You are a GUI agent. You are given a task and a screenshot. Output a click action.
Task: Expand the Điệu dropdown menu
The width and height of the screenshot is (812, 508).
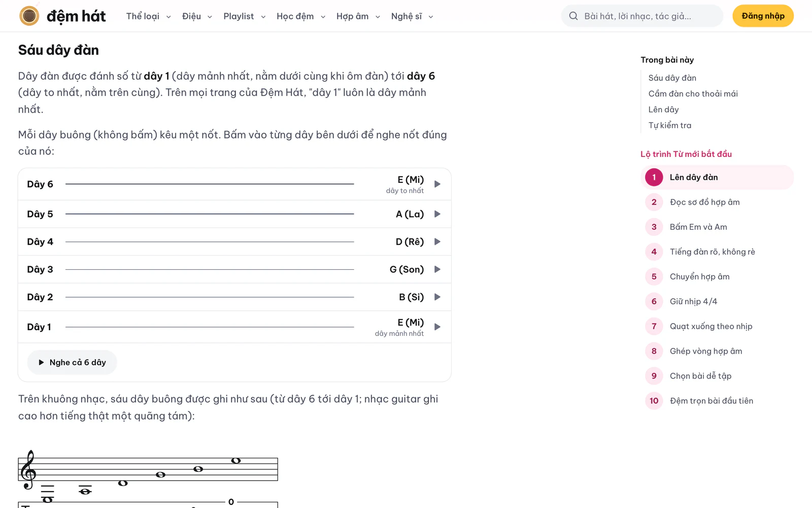point(197,16)
